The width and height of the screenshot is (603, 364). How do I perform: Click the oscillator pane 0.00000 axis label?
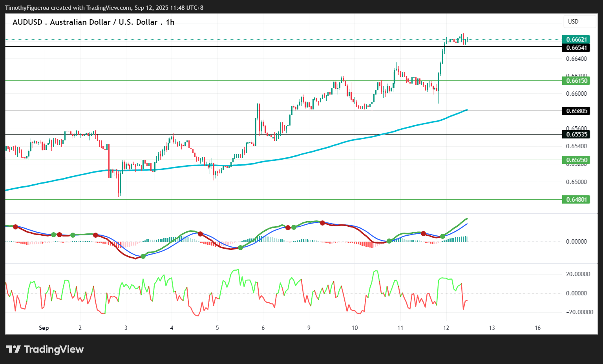[x=576, y=293]
